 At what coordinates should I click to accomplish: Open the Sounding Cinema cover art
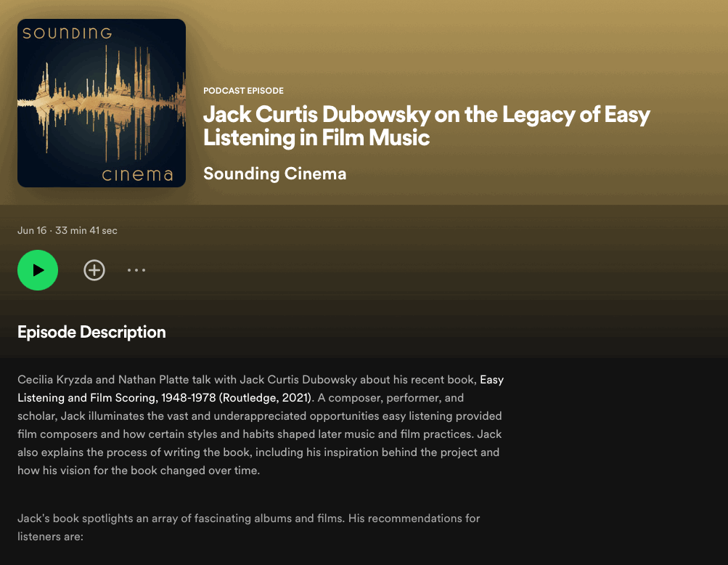[x=102, y=103]
